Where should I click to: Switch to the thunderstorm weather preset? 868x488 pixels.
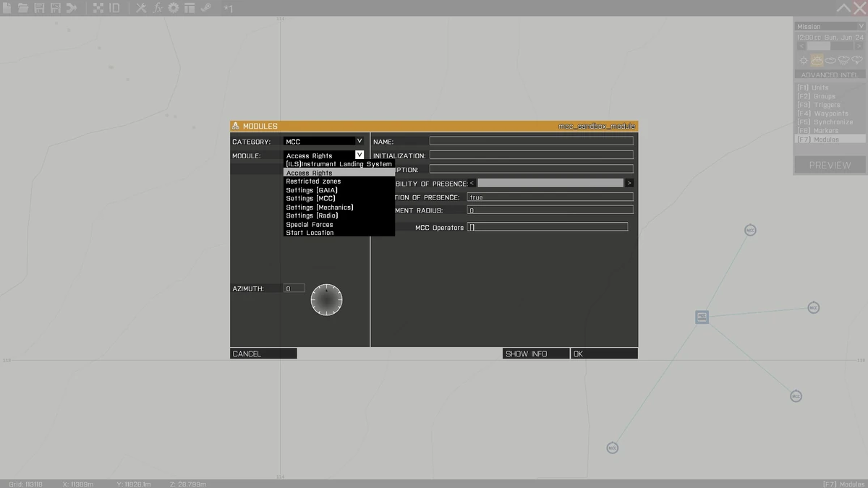[x=856, y=59]
